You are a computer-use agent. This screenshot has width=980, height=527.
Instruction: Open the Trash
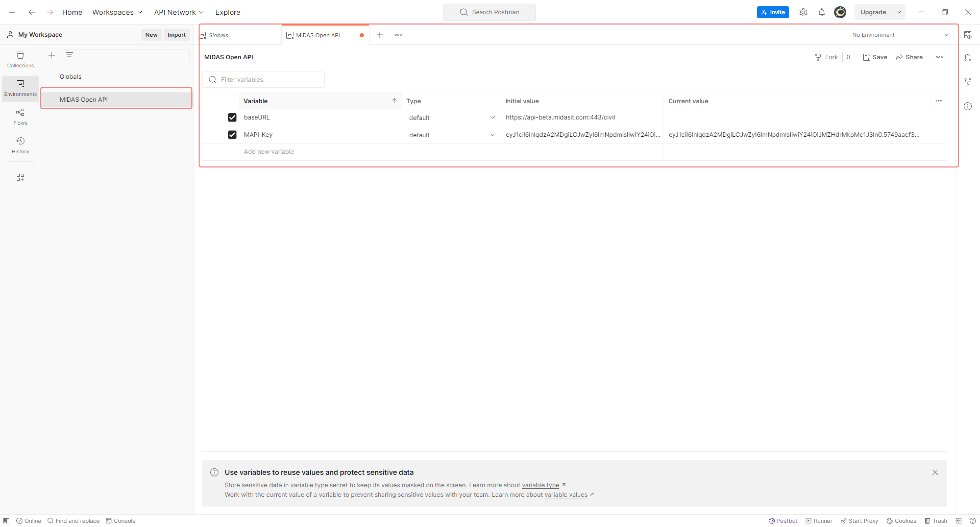pyautogui.click(x=936, y=521)
